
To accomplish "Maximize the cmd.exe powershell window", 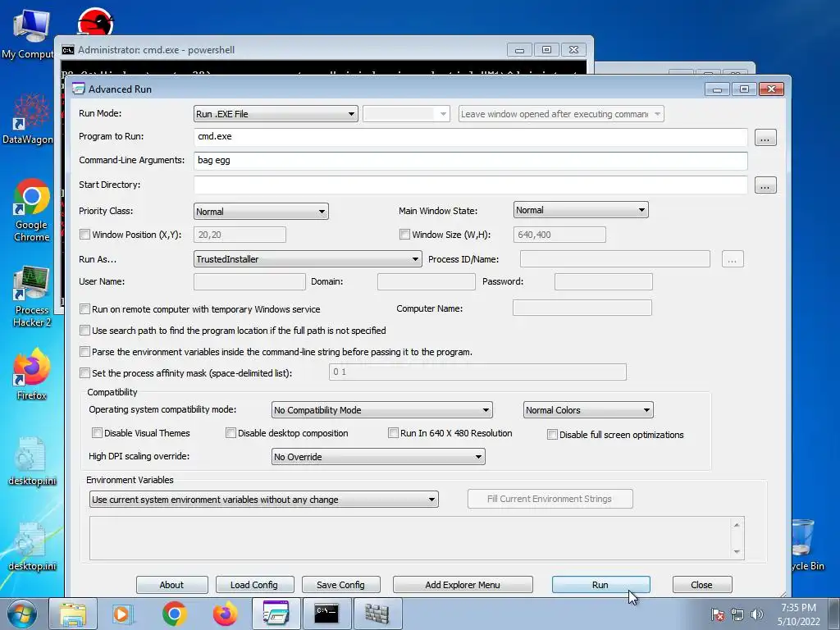I will [x=546, y=50].
